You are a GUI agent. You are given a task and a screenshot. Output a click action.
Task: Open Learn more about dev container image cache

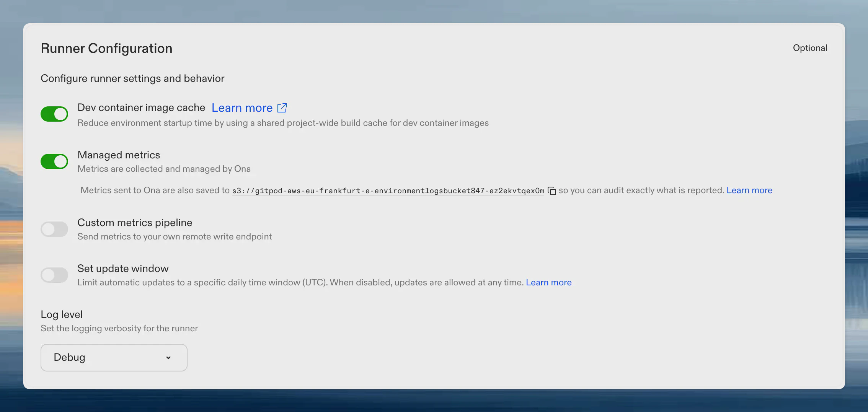241,107
